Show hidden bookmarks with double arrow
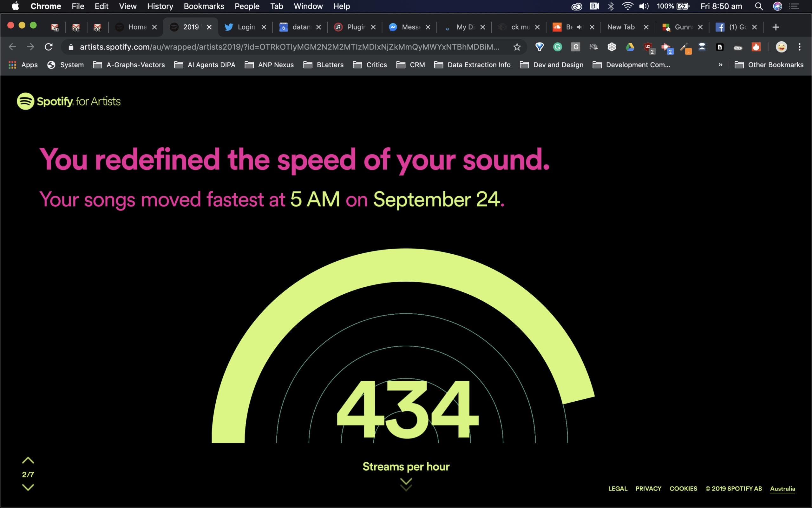The width and height of the screenshot is (812, 508). pyautogui.click(x=720, y=65)
